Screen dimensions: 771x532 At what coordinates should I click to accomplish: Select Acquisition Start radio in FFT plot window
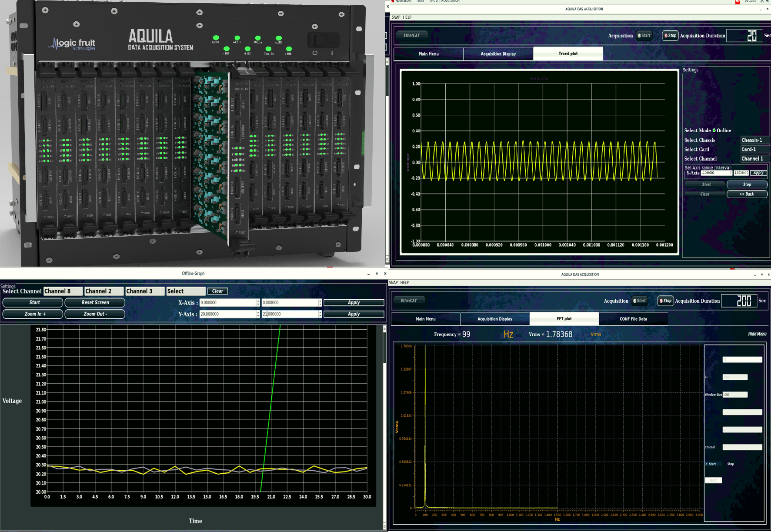[639, 301]
